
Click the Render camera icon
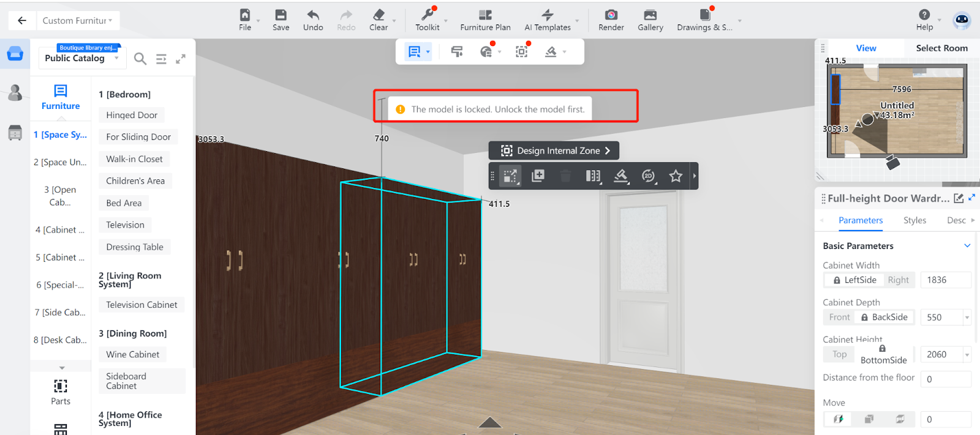click(x=611, y=15)
